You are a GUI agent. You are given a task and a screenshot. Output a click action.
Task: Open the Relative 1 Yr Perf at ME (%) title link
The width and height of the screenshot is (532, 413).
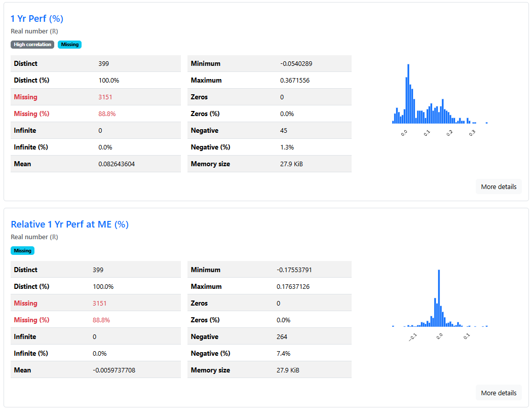tap(69, 224)
